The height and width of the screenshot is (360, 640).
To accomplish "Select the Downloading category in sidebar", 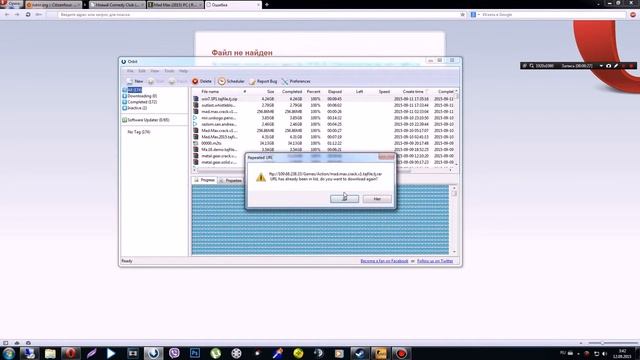I will coord(140,96).
